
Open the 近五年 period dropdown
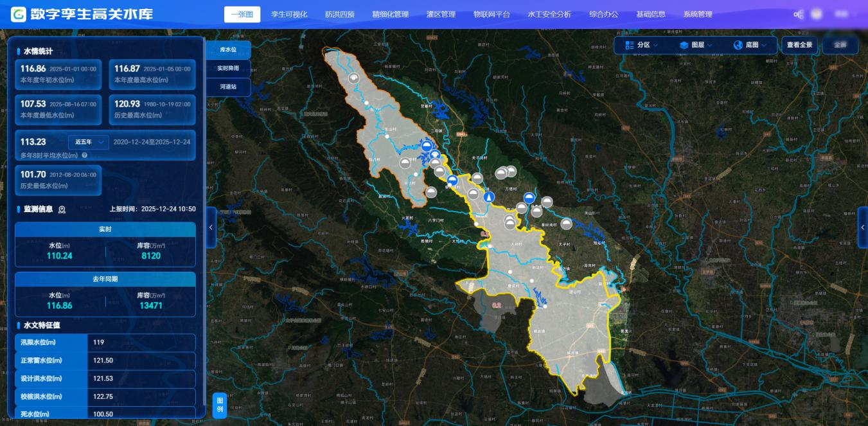[x=89, y=141]
